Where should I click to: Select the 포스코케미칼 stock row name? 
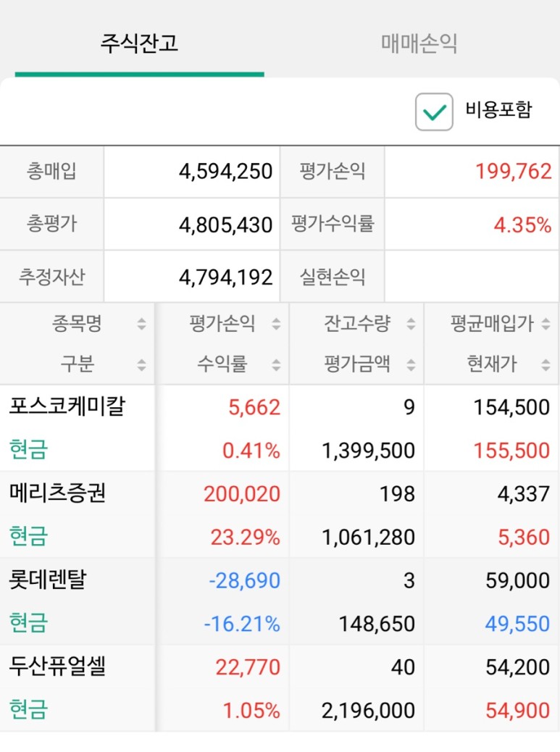click(67, 406)
